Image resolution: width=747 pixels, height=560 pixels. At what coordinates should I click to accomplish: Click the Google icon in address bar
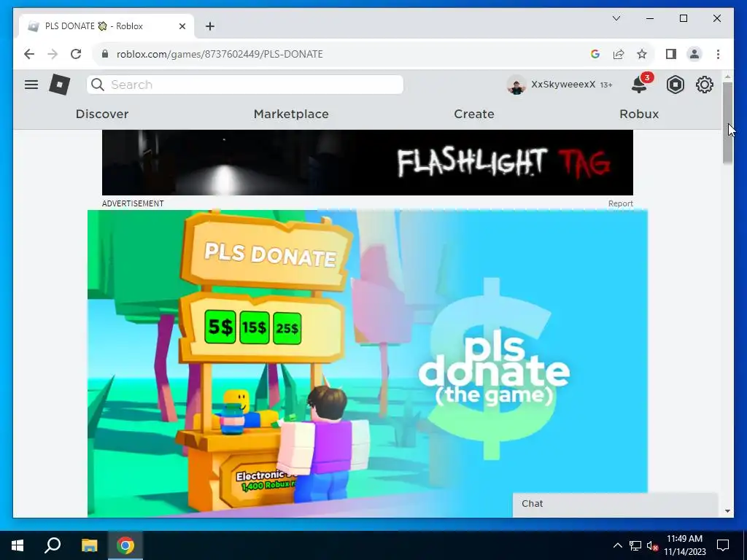pyautogui.click(x=595, y=54)
